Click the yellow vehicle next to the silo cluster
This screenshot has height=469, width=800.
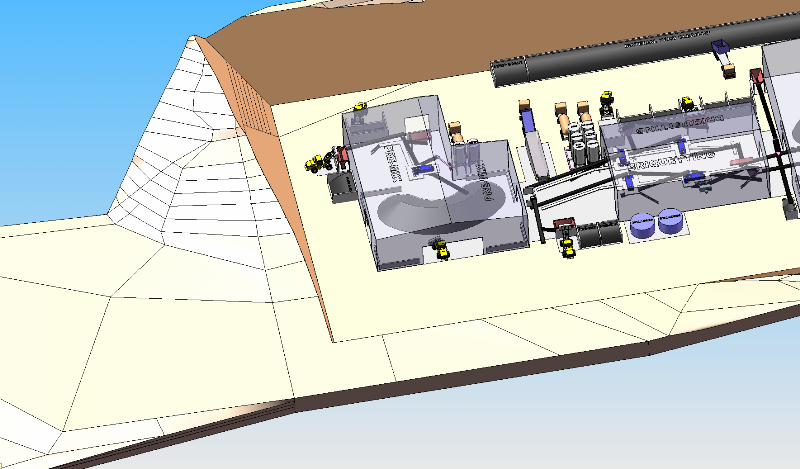[x=606, y=100]
